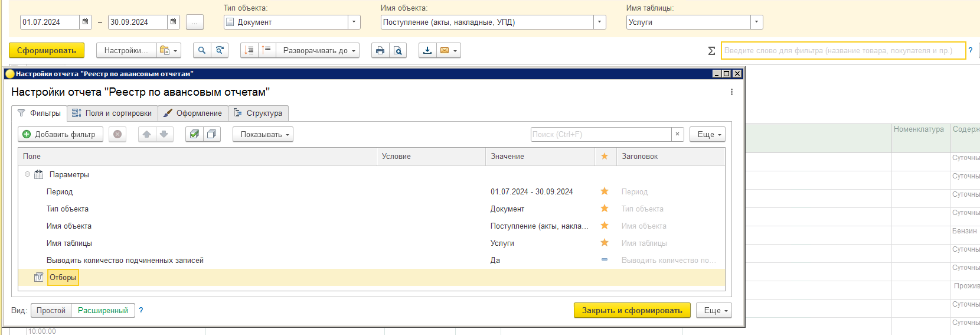The width and height of the screenshot is (980, 335).
Task: Click the move down arrow in filters toolbar
Action: [164, 135]
